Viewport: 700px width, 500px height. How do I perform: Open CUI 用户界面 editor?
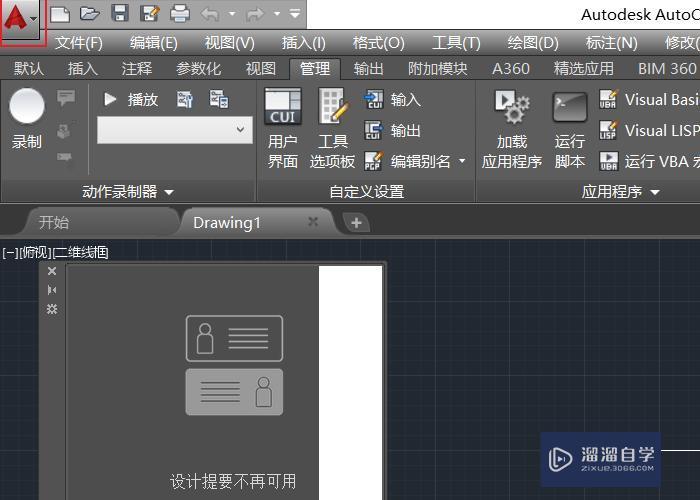(283, 129)
